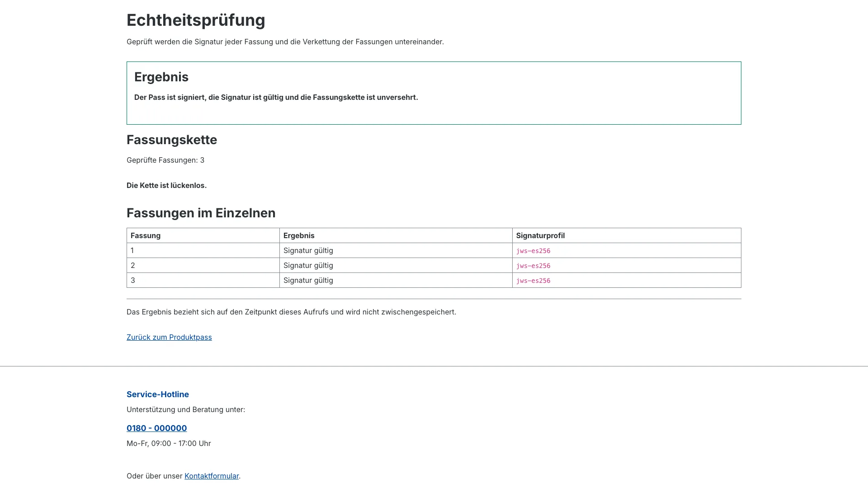The width and height of the screenshot is (868, 488).
Task: Click 'Signatur gültig' in row 2
Action: pos(308,265)
